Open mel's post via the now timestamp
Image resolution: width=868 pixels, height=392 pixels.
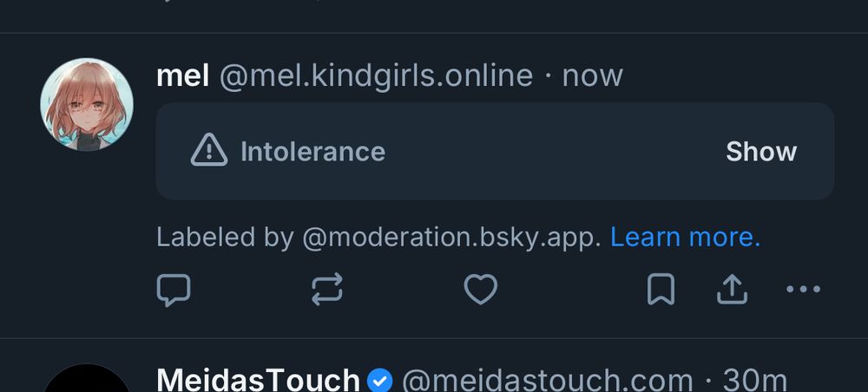point(592,75)
